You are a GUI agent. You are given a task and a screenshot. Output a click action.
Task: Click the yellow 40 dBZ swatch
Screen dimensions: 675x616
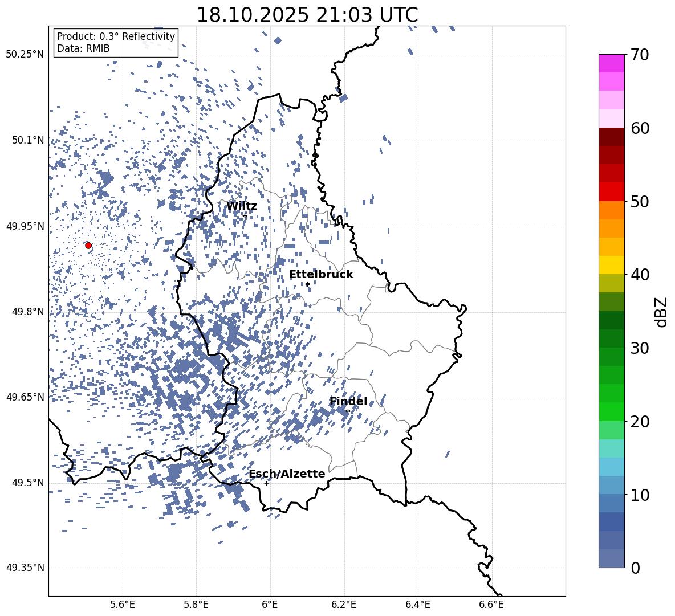coord(611,265)
